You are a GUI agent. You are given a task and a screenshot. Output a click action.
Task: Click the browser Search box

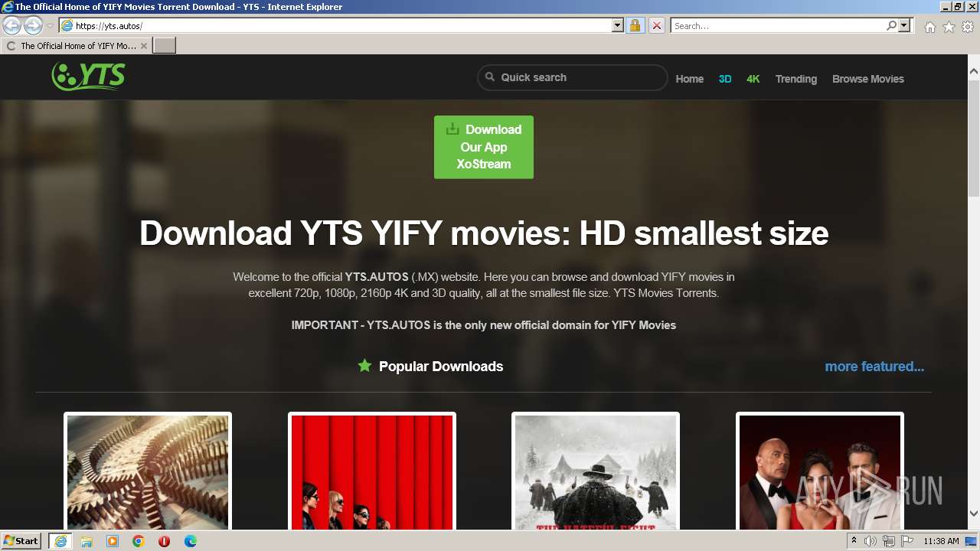click(x=777, y=26)
